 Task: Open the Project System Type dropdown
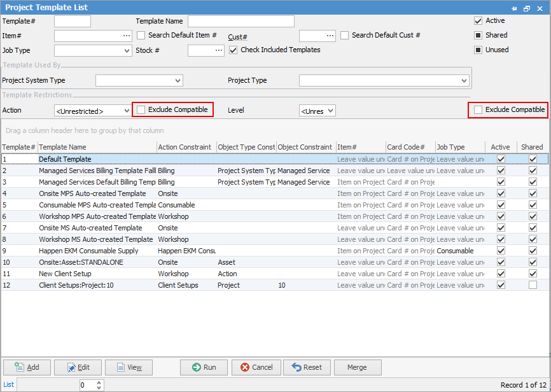[178, 81]
